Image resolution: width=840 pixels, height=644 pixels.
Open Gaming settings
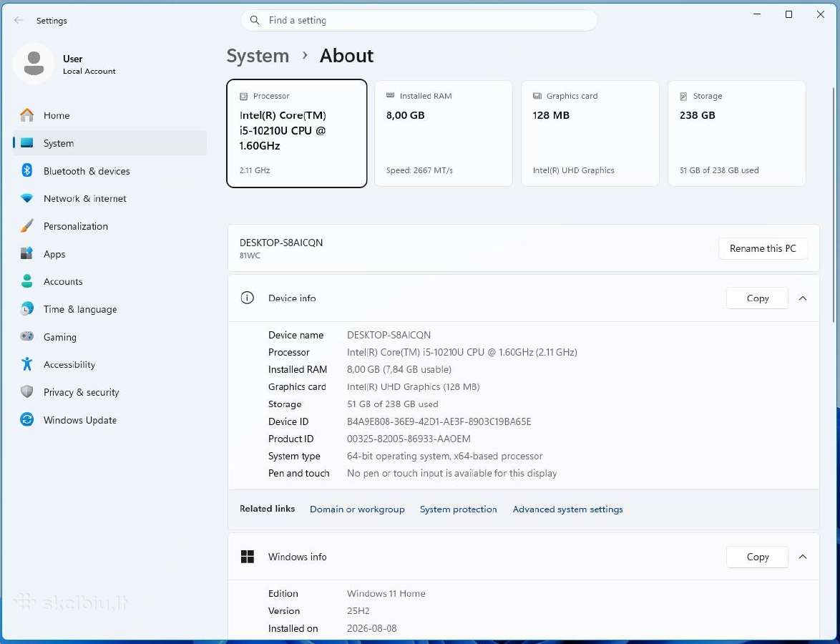[109, 337]
